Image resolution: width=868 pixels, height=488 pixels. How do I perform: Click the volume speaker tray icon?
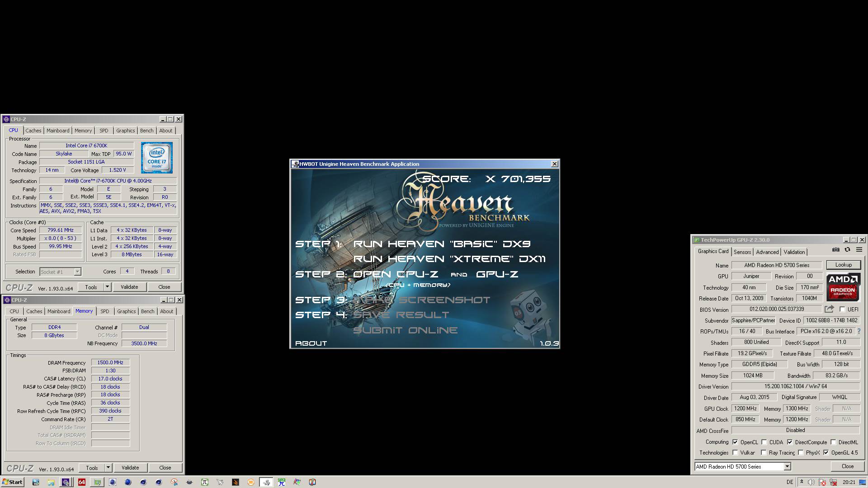click(811, 482)
